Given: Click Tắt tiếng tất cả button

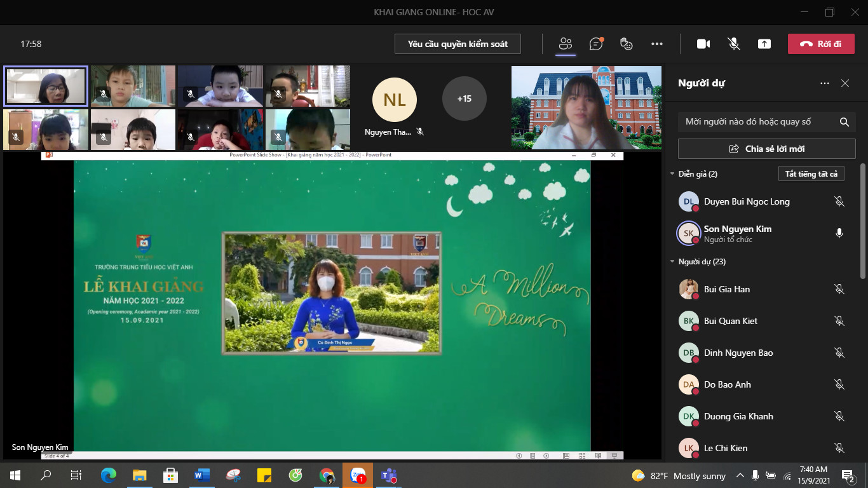Looking at the screenshot, I should click(811, 174).
